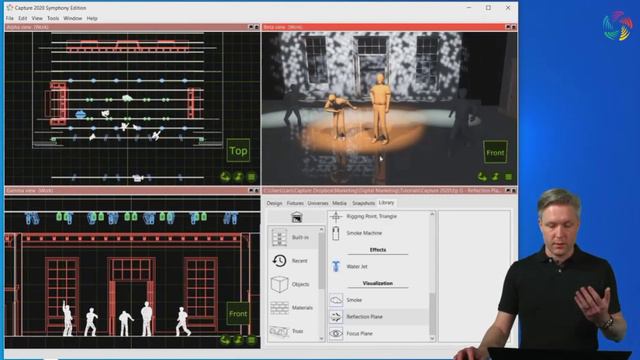The height and width of the screenshot is (360, 640).
Task: Click the first header icon of Alpha view pane
Action: tap(251, 27)
